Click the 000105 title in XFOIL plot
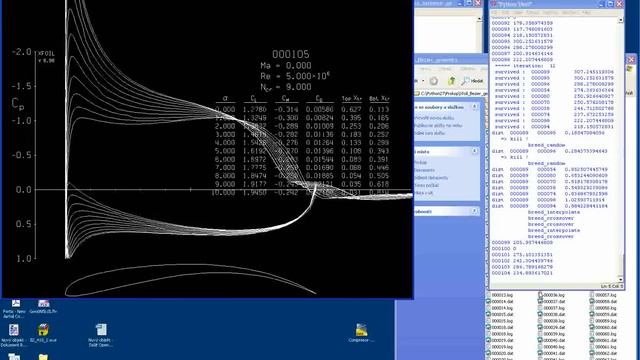 click(291, 54)
